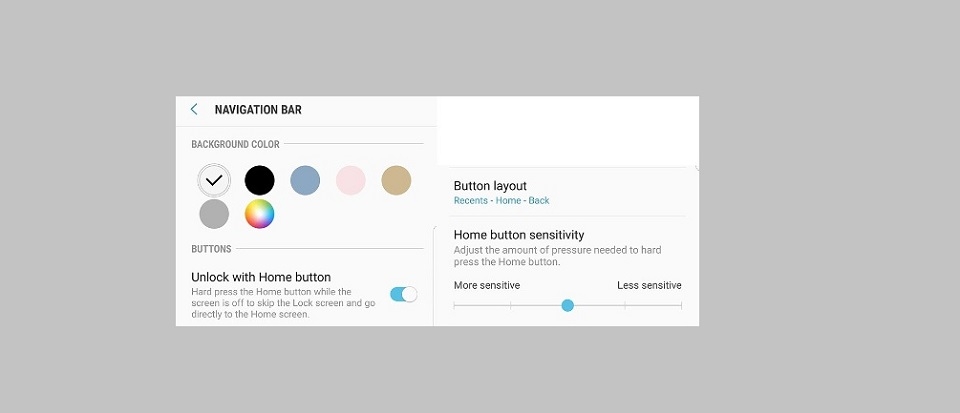This screenshot has height=413, width=960.
Task: Open the Button layout setting
Action: click(490, 186)
